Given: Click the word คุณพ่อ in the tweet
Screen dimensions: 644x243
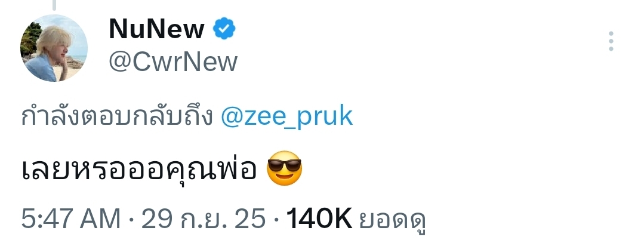Looking at the screenshot, I should 224,170.
